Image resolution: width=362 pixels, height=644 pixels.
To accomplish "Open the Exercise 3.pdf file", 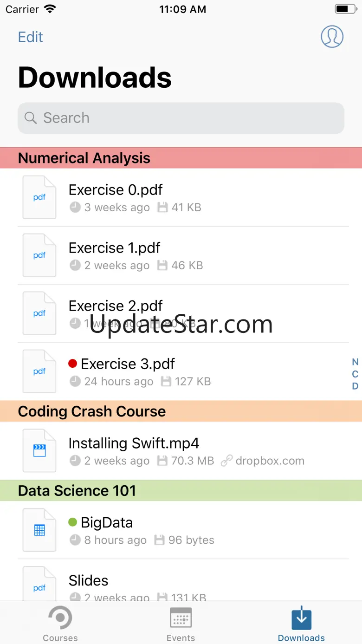I will tap(128, 364).
